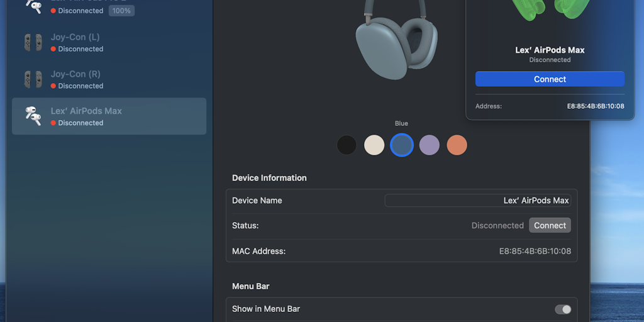The height and width of the screenshot is (322, 644).
Task: Select Joy-Con (L) in the device list
Action: coord(109,42)
